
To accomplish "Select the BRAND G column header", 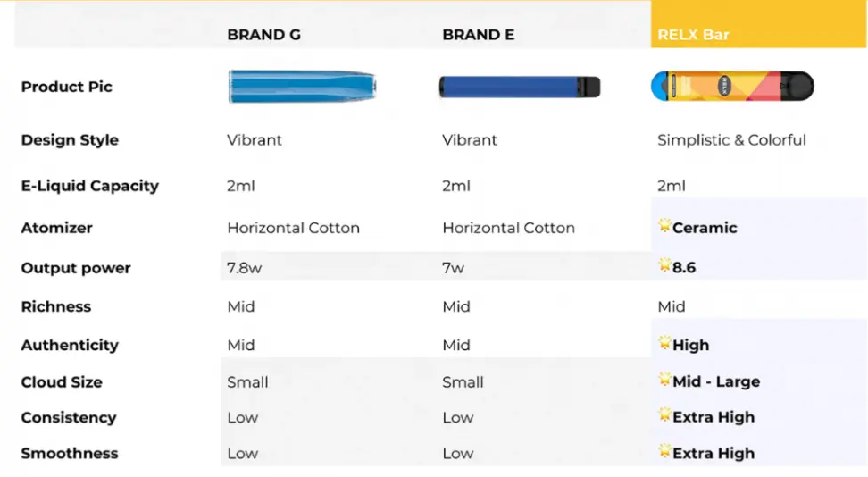I will click(263, 35).
